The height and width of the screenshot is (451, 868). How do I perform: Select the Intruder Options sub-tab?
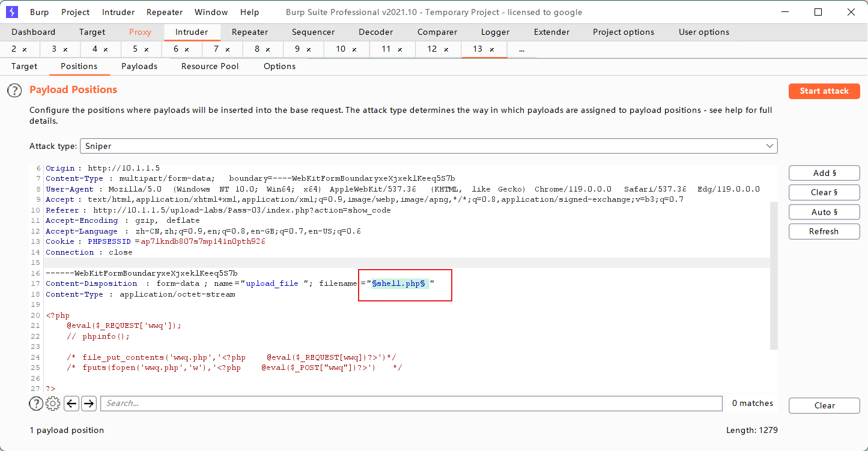coord(279,67)
